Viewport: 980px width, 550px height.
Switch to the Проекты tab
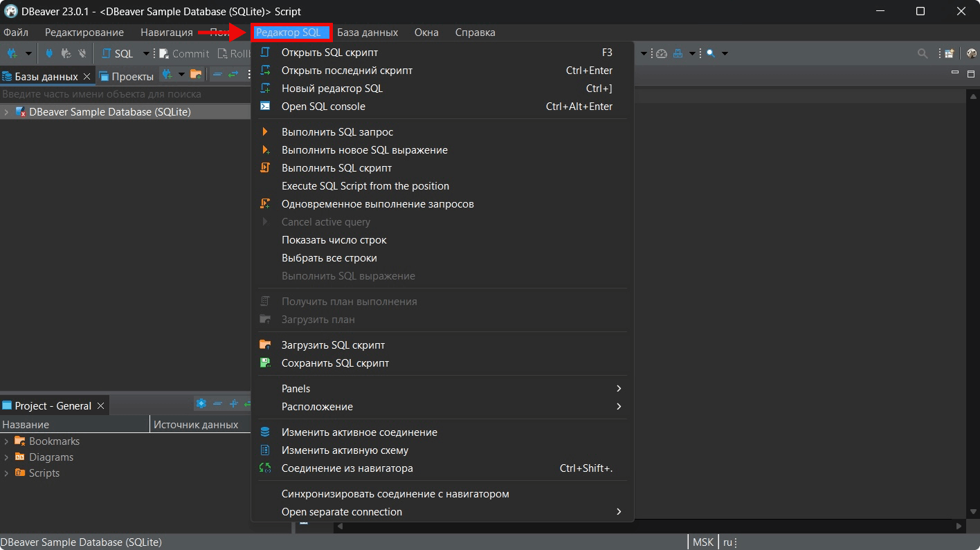coord(127,76)
